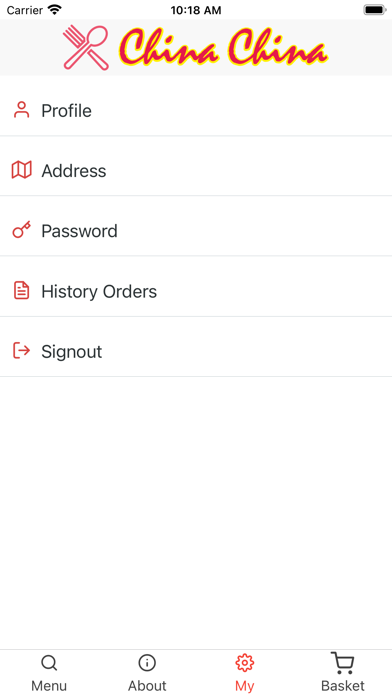Open the Profile entry
The height and width of the screenshot is (696, 392).
196,111
